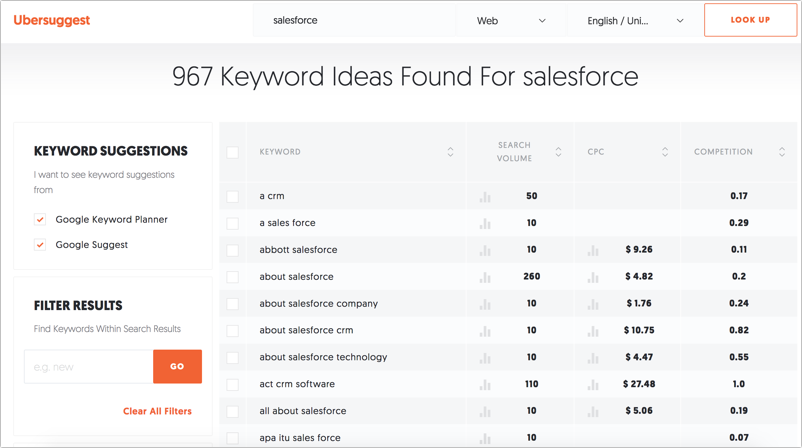The width and height of the screenshot is (802, 448).
Task: Open the search volume chart icon for abbott salesforce
Action: pyautogui.click(x=485, y=251)
